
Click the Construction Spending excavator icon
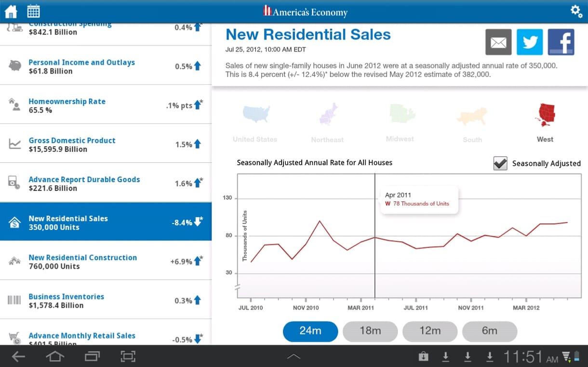point(15,27)
